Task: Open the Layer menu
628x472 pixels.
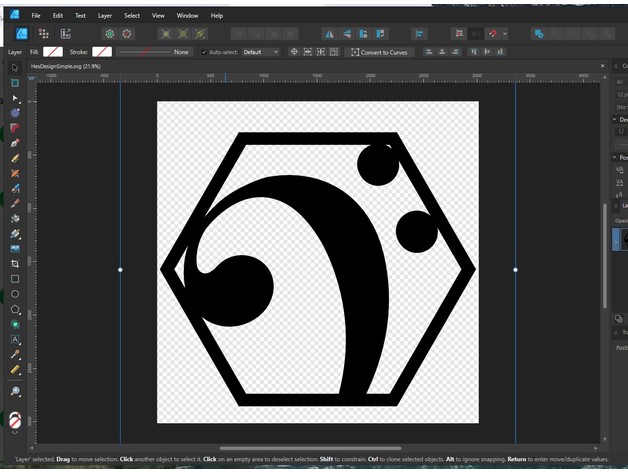Action: point(105,16)
